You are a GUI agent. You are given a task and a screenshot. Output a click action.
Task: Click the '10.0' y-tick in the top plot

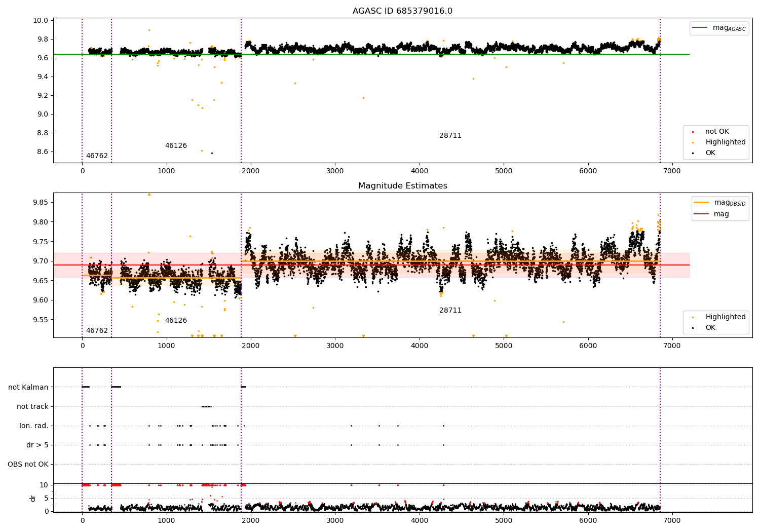(41, 20)
